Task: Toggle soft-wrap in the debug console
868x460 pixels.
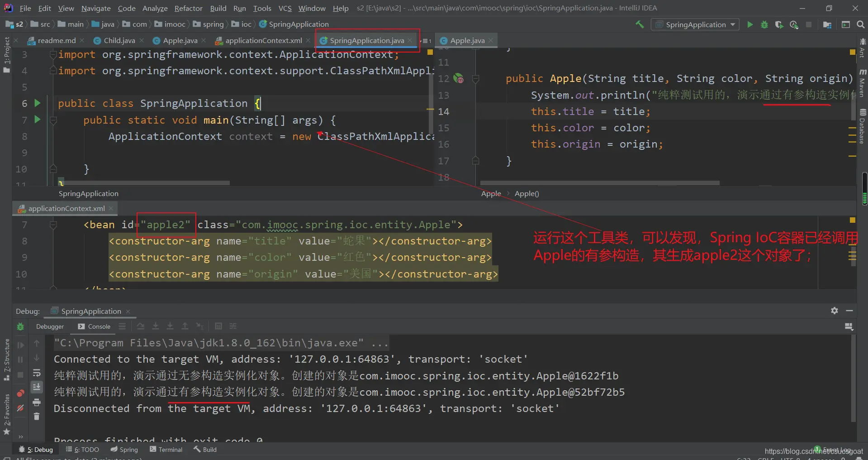Action: (x=37, y=373)
